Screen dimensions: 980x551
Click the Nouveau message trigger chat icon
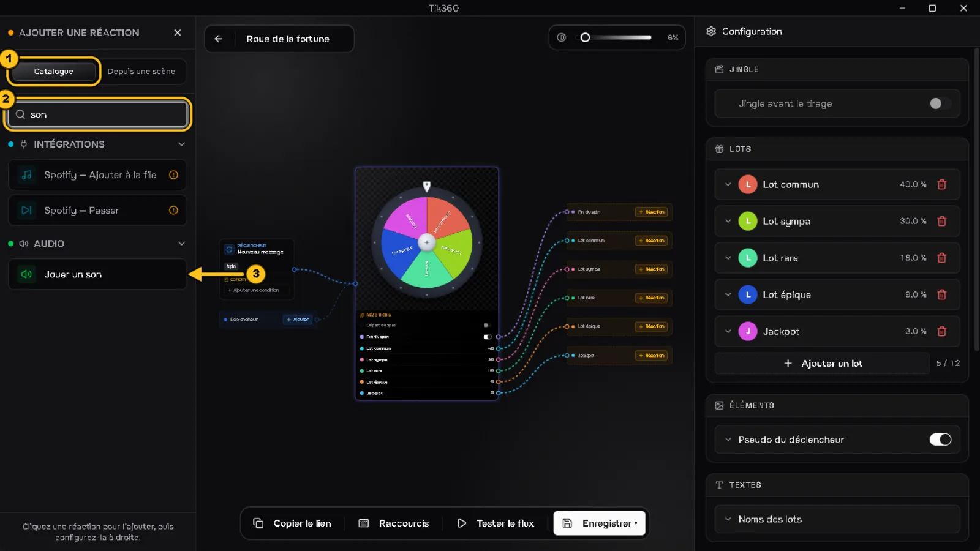click(229, 249)
